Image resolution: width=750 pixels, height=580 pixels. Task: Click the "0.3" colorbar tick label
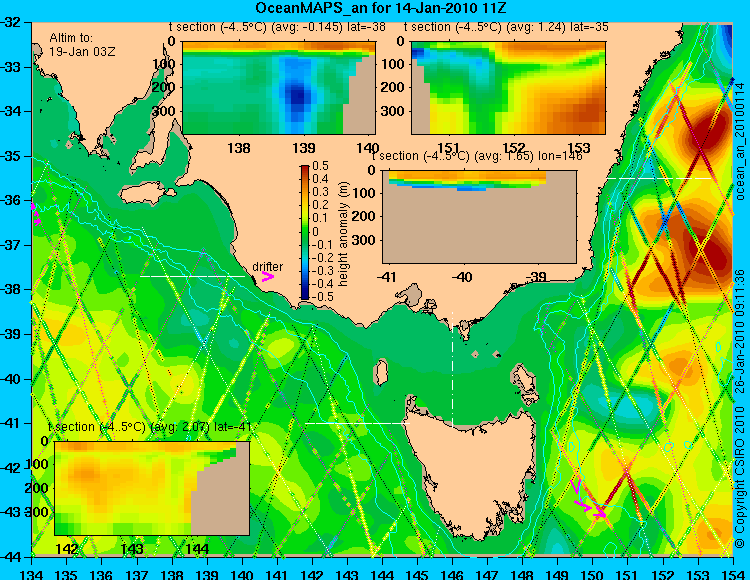pyautogui.click(x=320, y=192)
